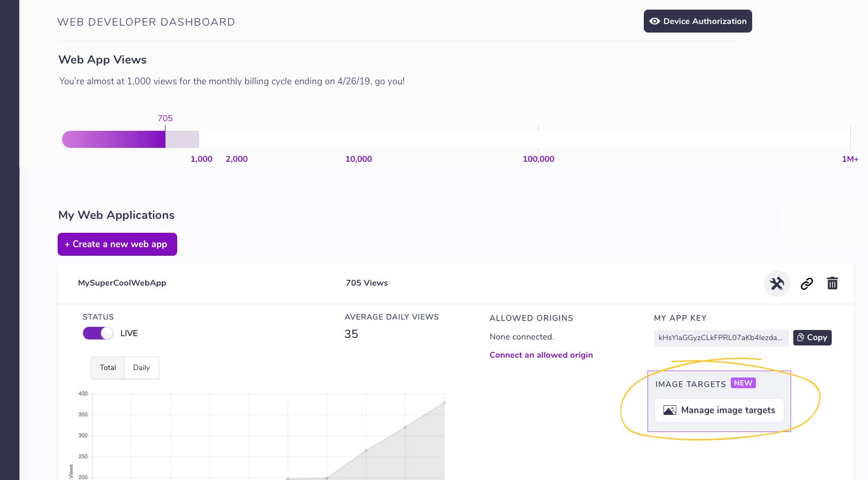Open Manage image targets
This screenshot has width=868, height=480.
click(x=719, y=410)
